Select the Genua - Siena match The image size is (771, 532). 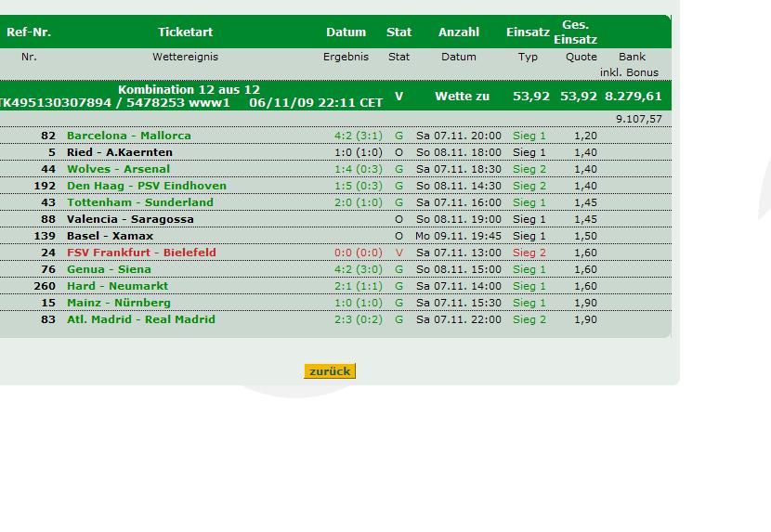(x=109, y=269)
